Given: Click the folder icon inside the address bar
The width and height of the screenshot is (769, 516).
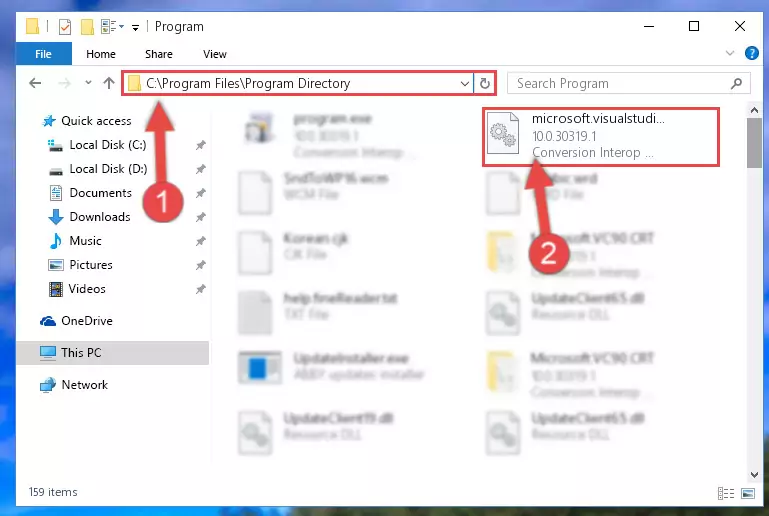Looking at the screenshot, I should click(134, 84).
